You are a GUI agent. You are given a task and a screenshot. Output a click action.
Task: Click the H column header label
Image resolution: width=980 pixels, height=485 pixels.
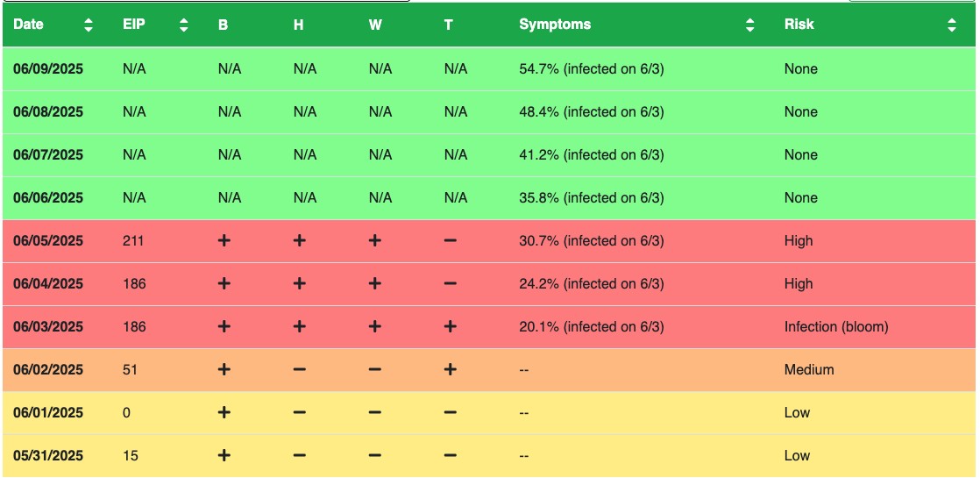coord(299,25)
